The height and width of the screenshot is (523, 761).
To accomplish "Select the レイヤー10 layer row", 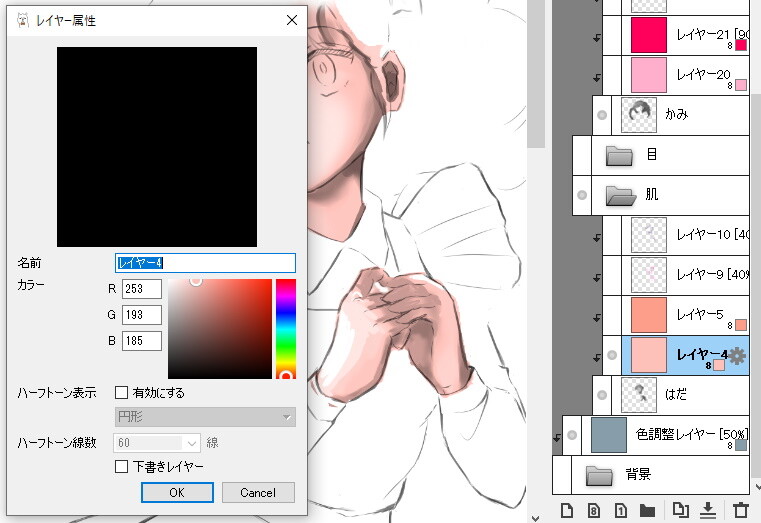I will 685,235.
